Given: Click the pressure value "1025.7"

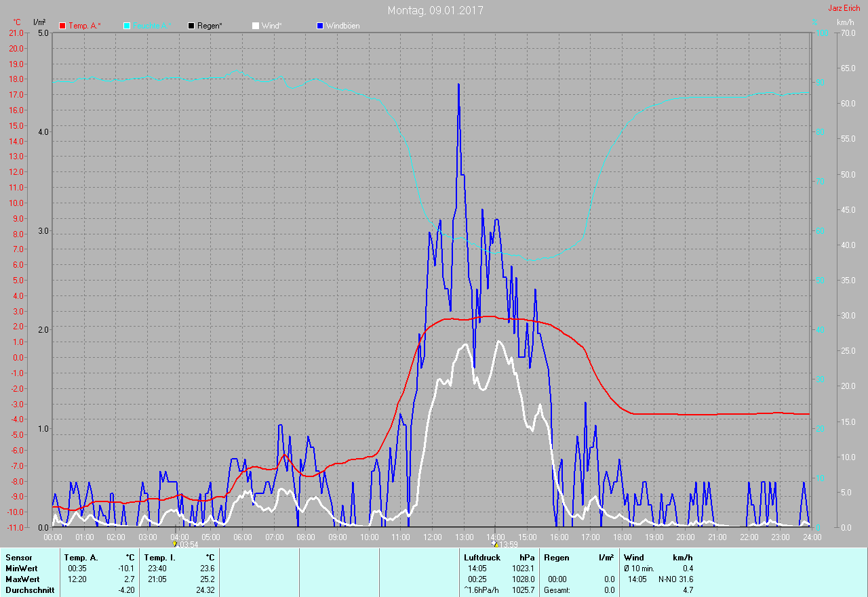Looking at the screenshot, I should 523,590.
